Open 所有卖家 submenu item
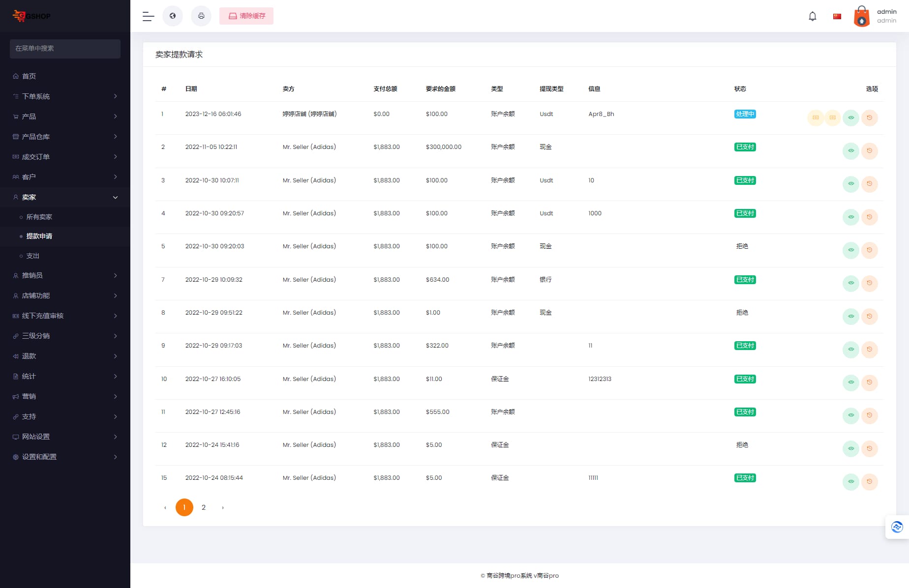909x588 pixels. (39, 217)
